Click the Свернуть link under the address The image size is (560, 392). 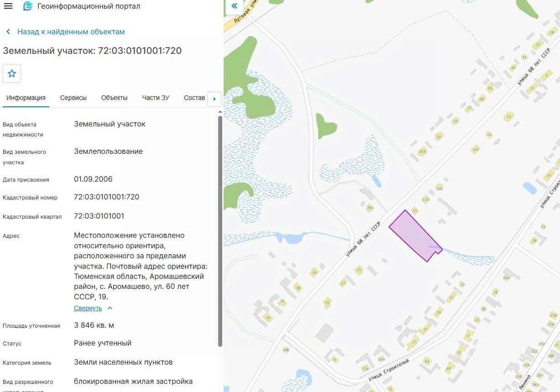(x=88, y=308)
